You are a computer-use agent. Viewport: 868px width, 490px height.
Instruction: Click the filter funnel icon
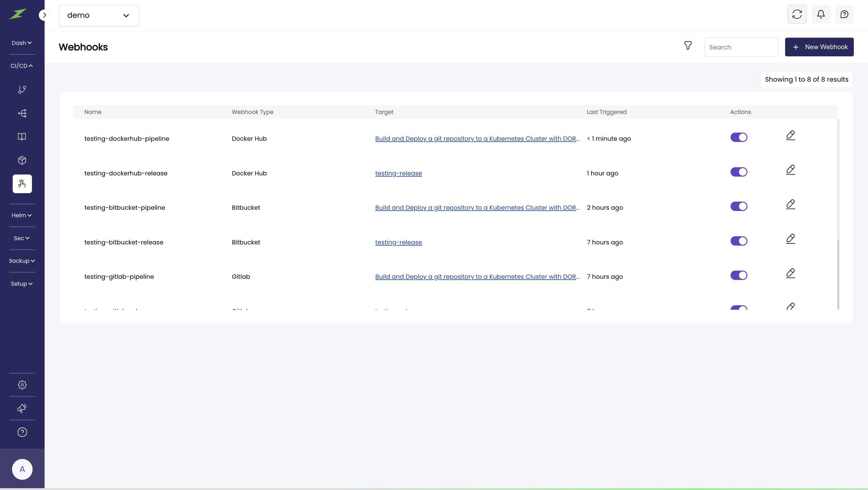click(688, 46)
